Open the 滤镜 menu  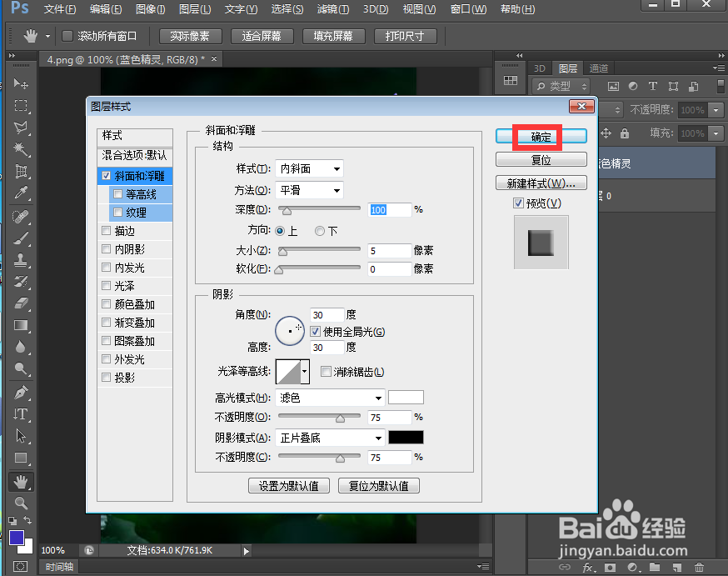click(331, 9)
